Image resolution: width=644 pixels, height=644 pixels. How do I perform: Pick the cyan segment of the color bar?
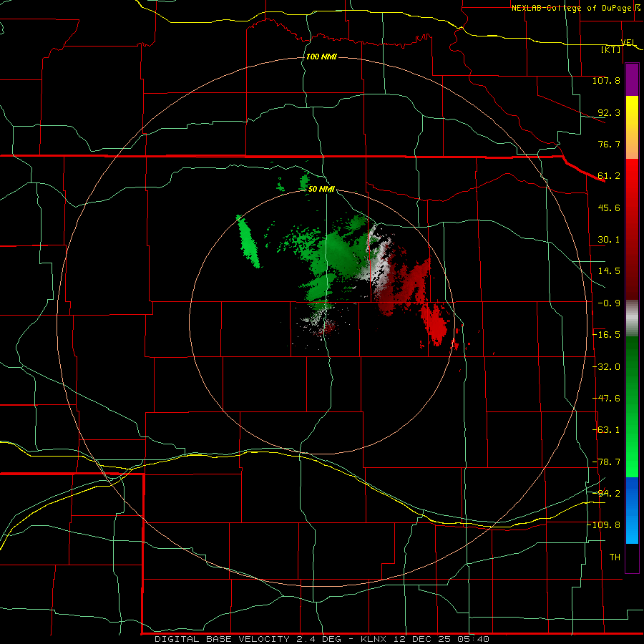632,532
